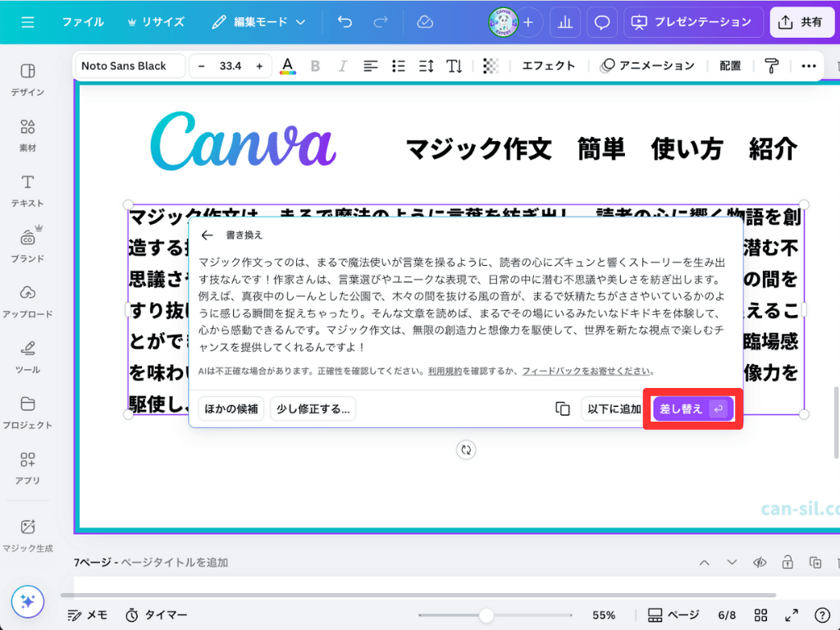Click the ほかの候補 button
Screen dimensions: 840x630
231,409
